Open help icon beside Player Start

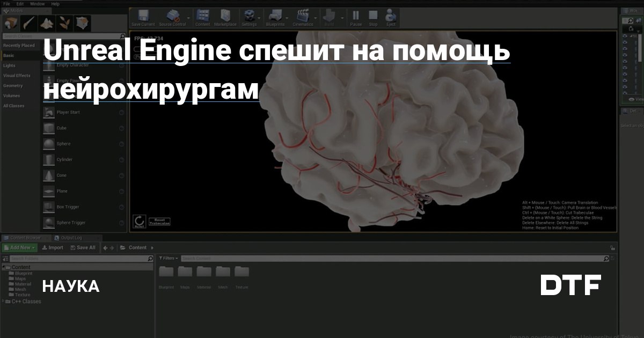[x=122, y=113]
